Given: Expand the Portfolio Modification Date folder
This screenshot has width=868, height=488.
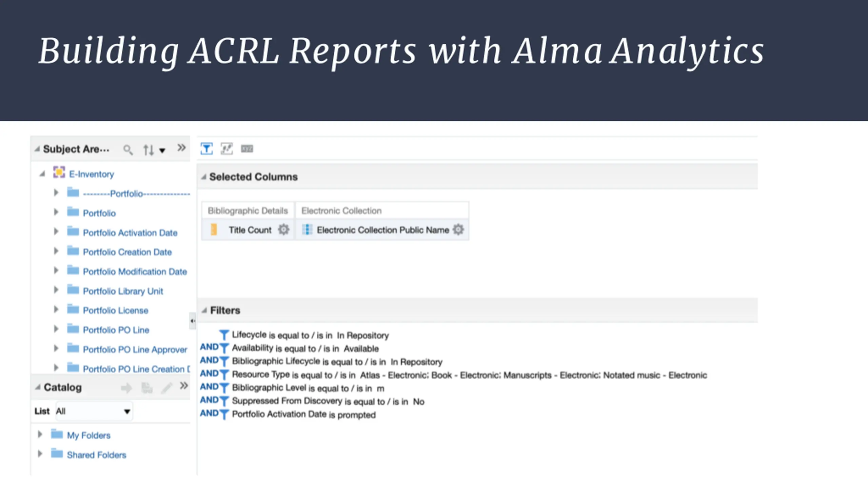Looking at the screenshot, I should [x=56, y=270].
